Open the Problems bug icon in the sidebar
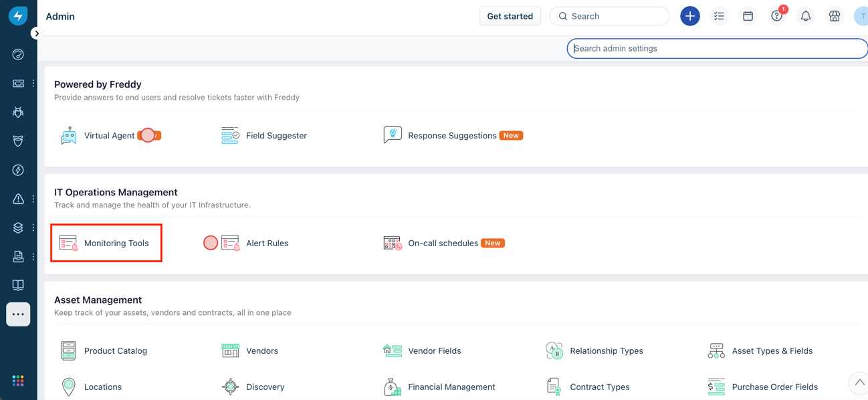 (x=17, y=112)
